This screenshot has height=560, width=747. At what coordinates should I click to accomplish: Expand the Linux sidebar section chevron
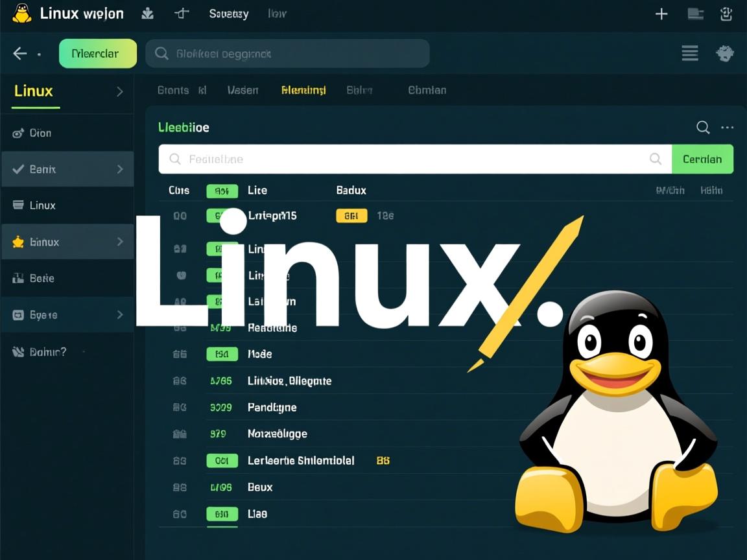point(119,91)
